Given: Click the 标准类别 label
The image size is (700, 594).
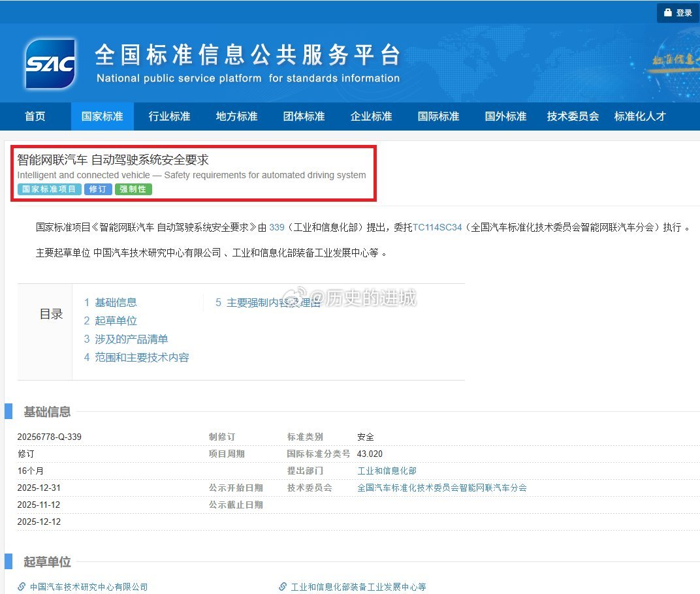Looking at the screenshot, I should click(305, 437).
